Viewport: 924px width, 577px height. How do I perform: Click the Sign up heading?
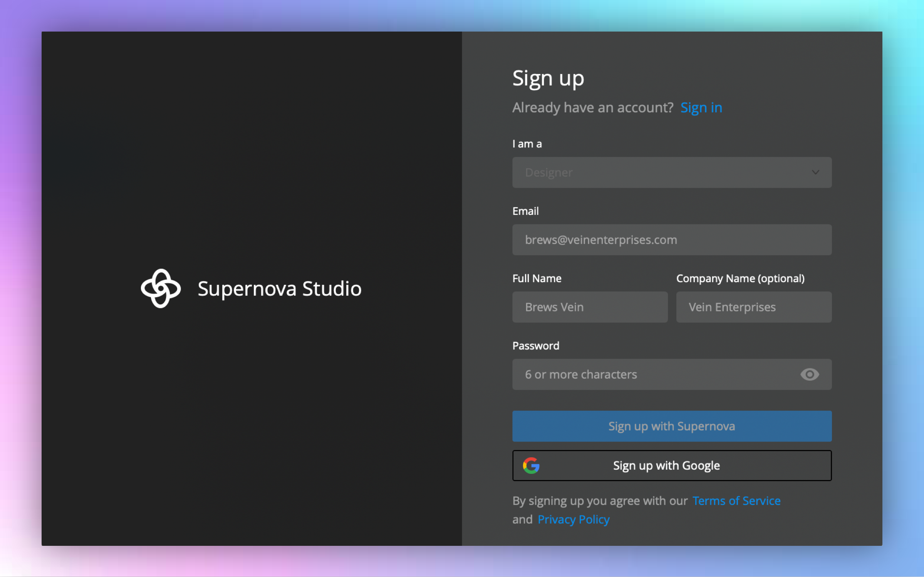click(548, 79)
